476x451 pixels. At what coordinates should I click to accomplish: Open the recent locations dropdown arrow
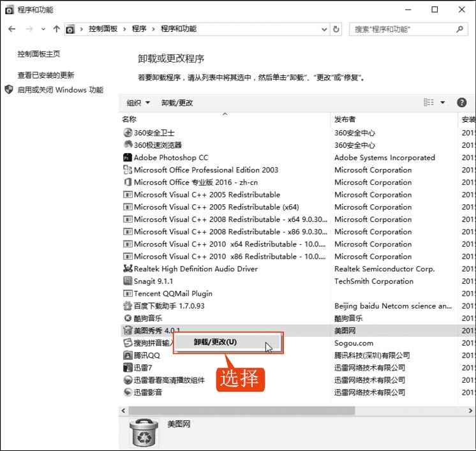pyautogui.click(x=43, y=29)
